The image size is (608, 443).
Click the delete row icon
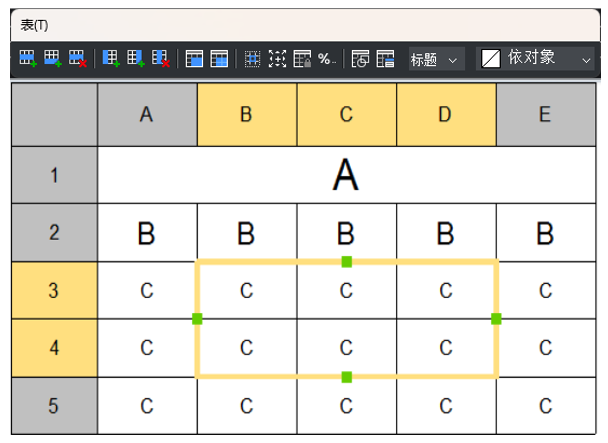click(x=78, y=59)
